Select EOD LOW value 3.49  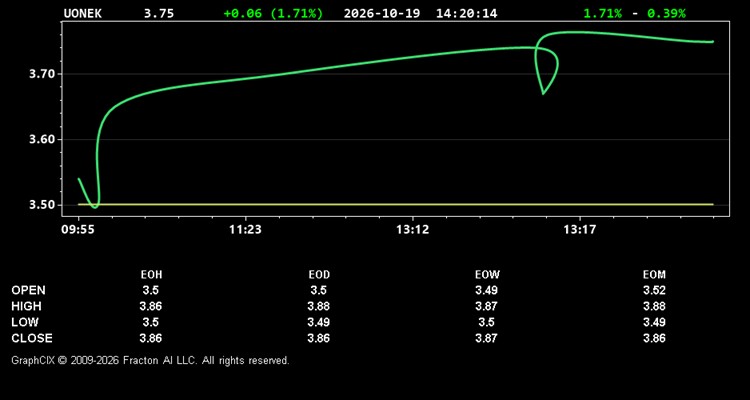click(x=319, y=322)
